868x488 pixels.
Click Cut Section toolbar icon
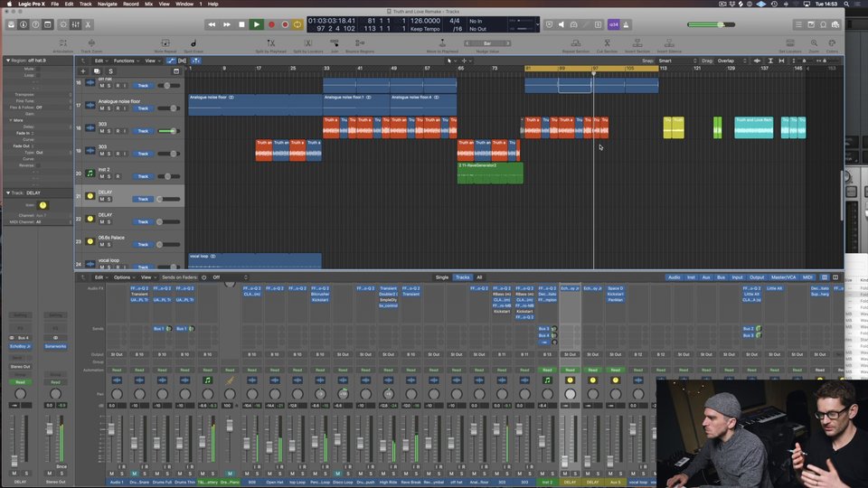[x=607, y=43]
